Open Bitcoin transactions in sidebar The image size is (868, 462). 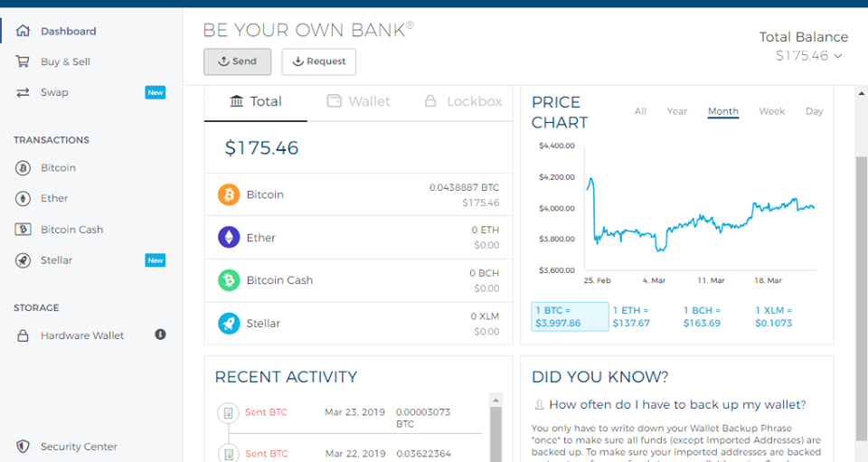pos(58,167)
